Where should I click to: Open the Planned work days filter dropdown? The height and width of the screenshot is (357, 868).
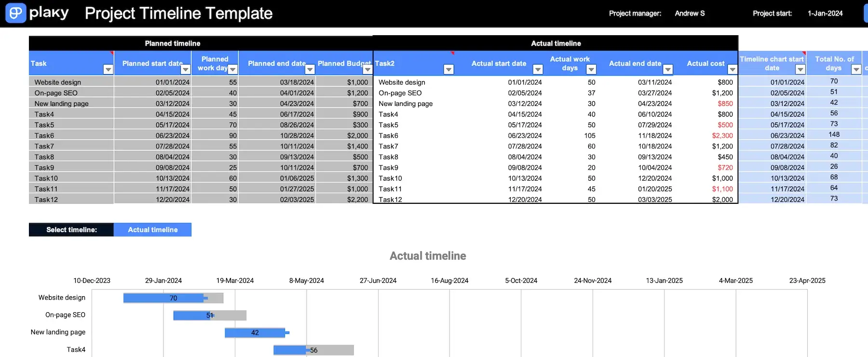pos(232,69)
